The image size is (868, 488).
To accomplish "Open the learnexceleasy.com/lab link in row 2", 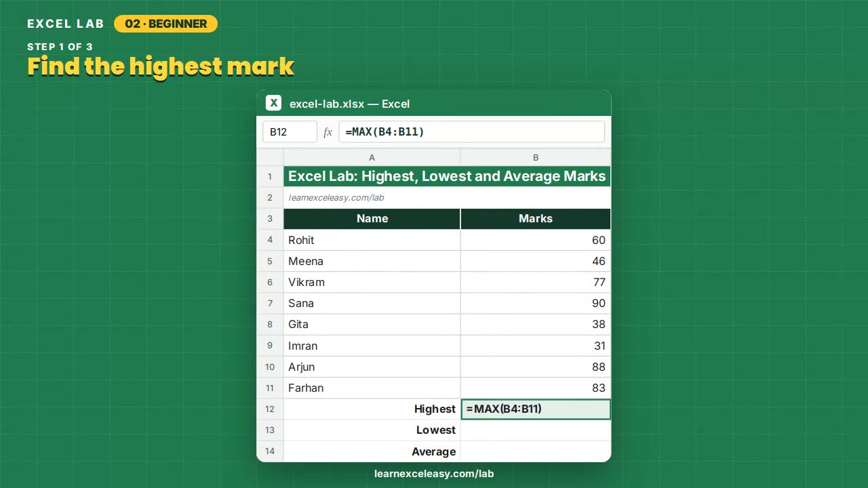I will point(336,198).
